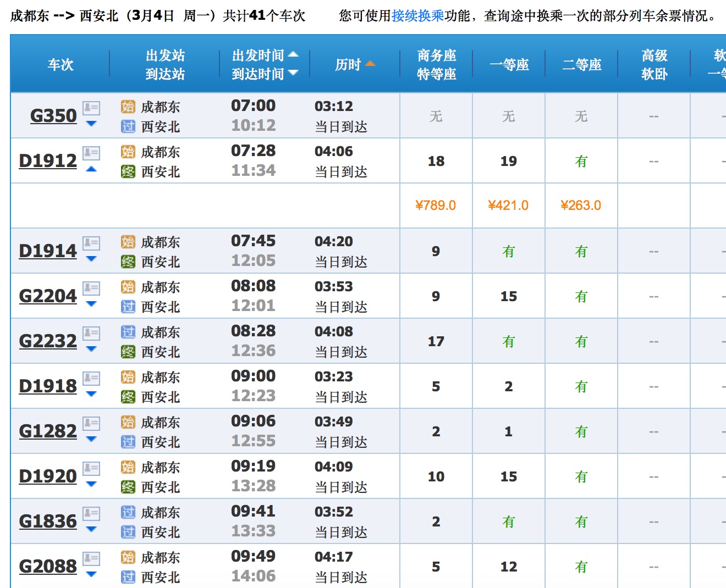Click terminal-station badge in D1912 row
The height and width of the screenshot is (588, 726).
point(128,171)
